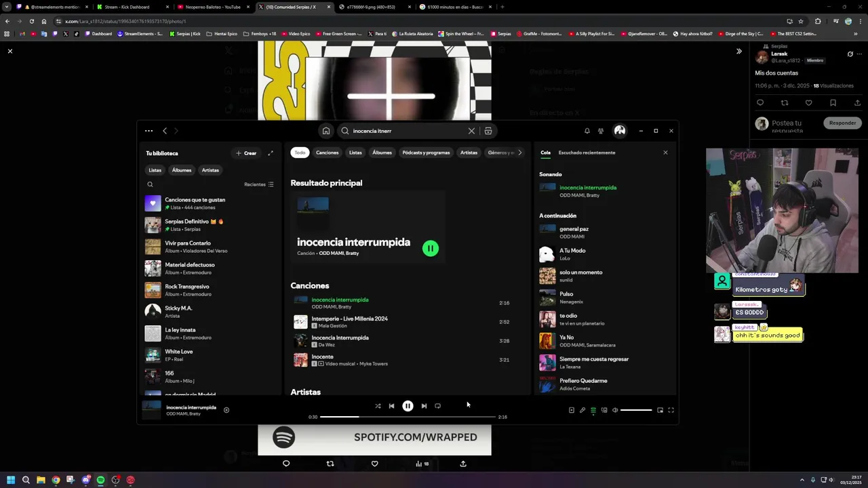Image resolution: width=868 pixels, height=488 pixels.
Task: Select Pódcasts y programas filter
Action: 426,152
